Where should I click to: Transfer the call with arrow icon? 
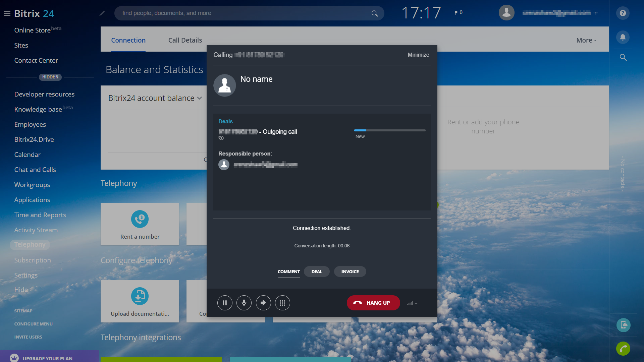pos(263,303)
